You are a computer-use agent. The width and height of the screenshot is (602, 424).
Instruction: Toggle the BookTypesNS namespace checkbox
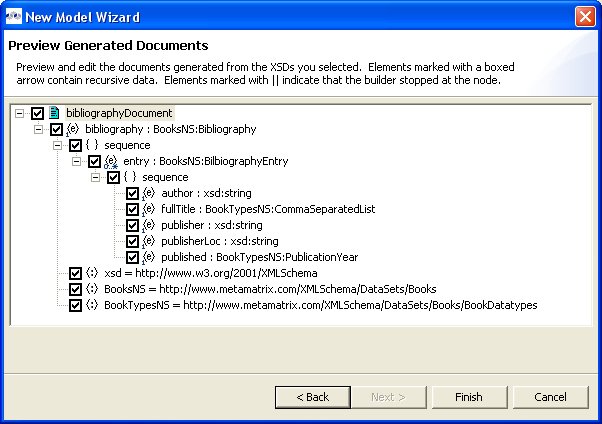pos(75,305)
